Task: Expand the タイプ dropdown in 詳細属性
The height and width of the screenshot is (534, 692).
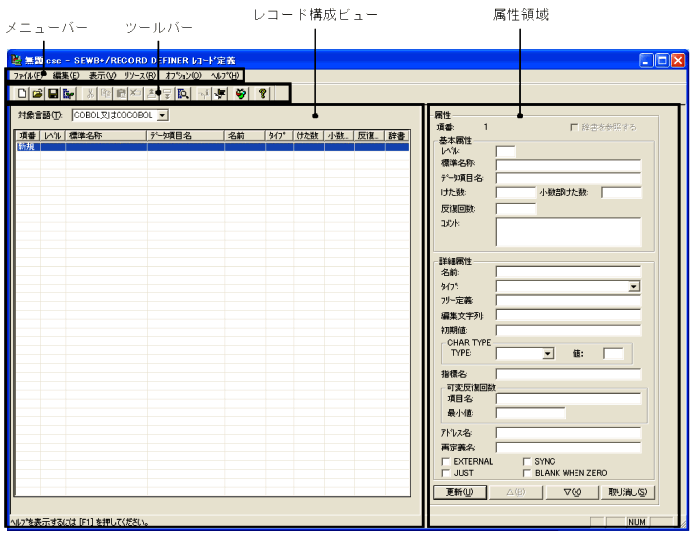Action: pos(634,286)
